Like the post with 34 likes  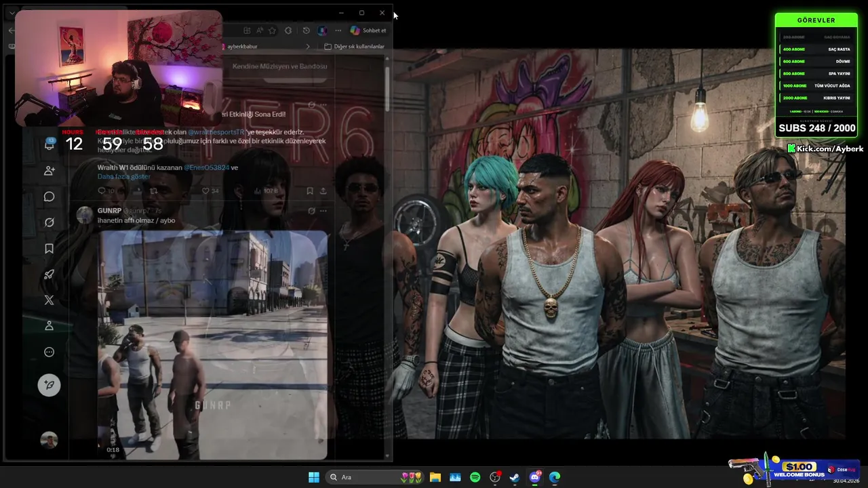coord(210,191)
